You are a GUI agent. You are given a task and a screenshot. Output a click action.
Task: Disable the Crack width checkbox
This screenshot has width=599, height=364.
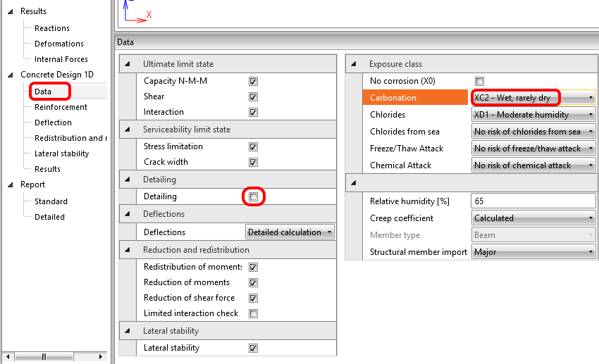pyautogui.click(x=253, y=163)
